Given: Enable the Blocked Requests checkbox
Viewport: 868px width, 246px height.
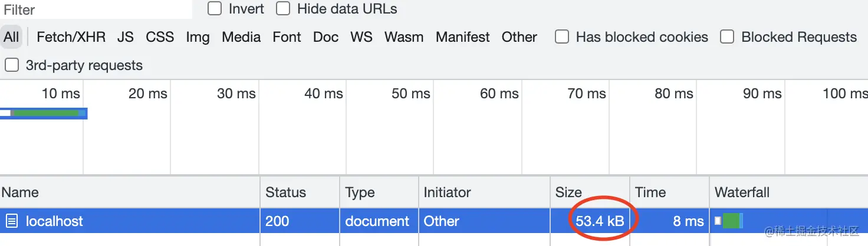Looking at the screenshot, I should (728, 37).
